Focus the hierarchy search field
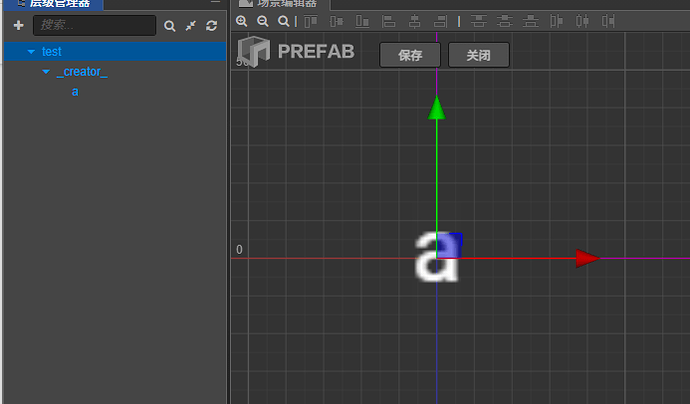 coord(95,25)
